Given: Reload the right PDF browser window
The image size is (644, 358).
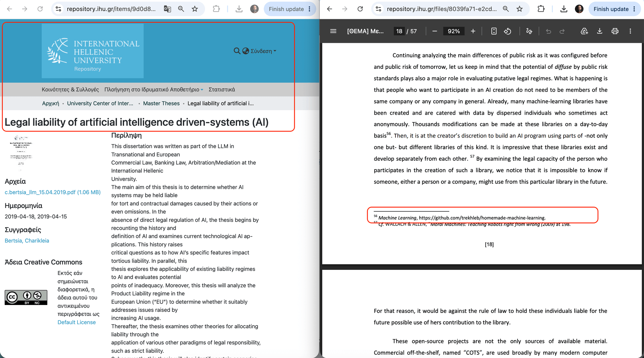Looking at the screenshot, I should 360,9.
